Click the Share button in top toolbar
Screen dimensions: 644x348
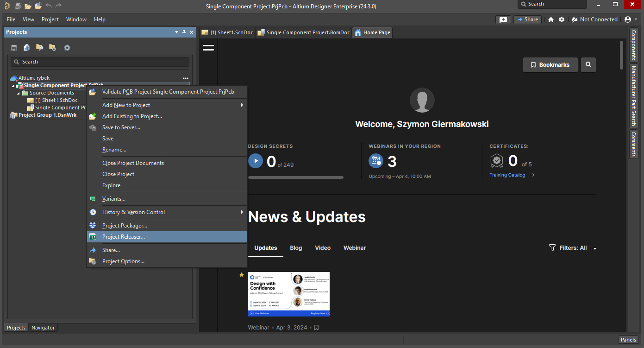pos(527,19)
